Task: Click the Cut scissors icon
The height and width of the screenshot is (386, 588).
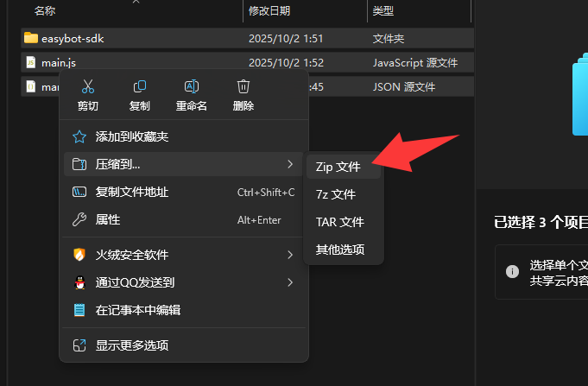Action: coord(87,87)
